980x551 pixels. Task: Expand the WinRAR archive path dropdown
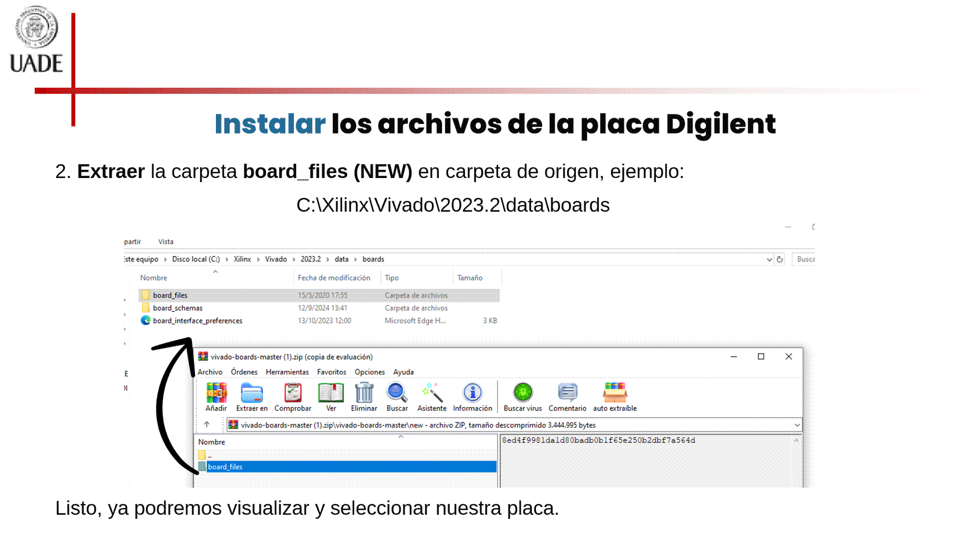tap(797, 425)
